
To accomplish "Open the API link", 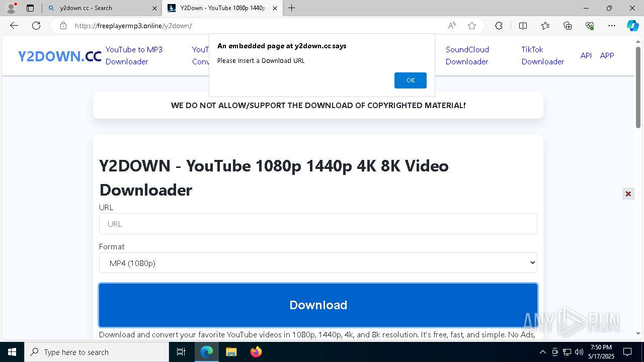I will [586, 55].
